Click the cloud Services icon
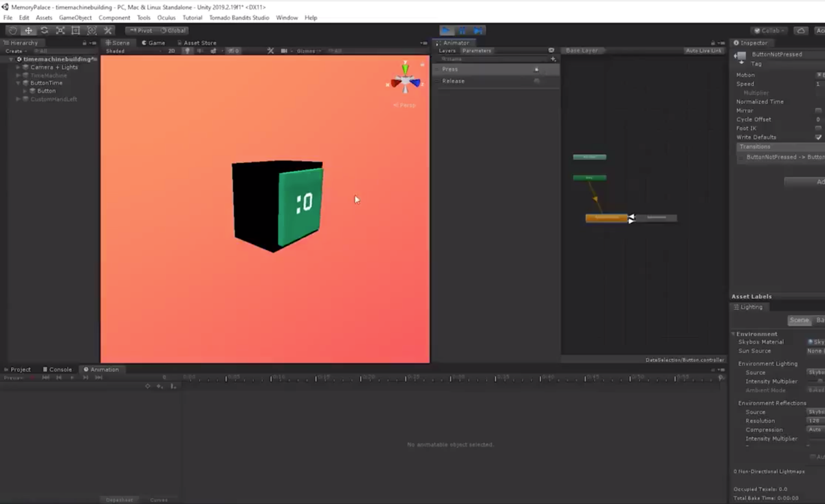The width and height of the screenshot is (825, 504). click(x=801, y=30)
